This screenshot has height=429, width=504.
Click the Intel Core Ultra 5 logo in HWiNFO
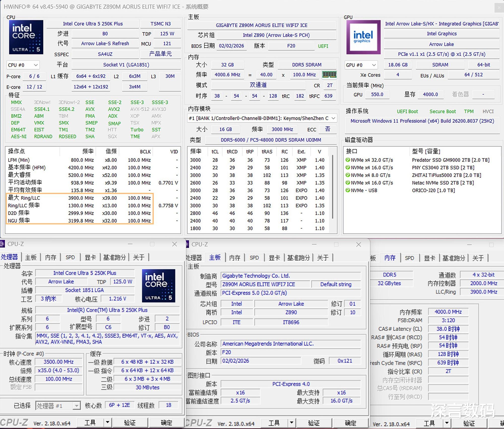pos(26,37)
